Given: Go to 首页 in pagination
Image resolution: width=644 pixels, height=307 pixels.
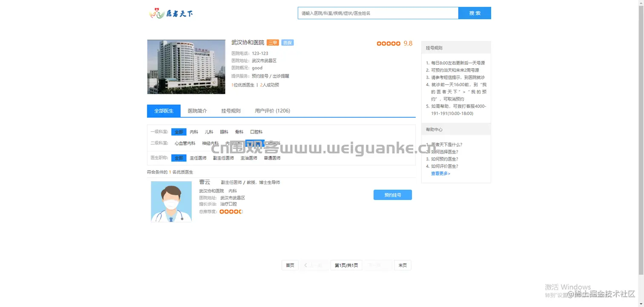Looking at the screenshot, I should 290,265.
